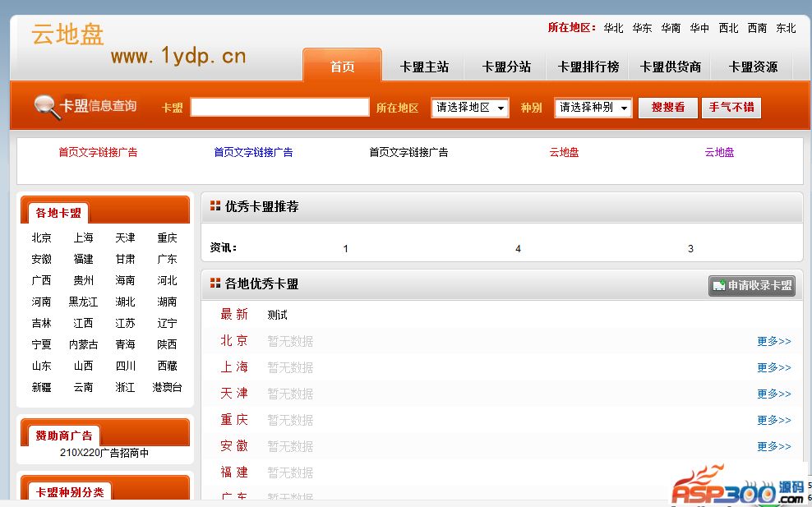
Task: Click 福建 in the 各地卡盟 list
Action: coord(83,258)
